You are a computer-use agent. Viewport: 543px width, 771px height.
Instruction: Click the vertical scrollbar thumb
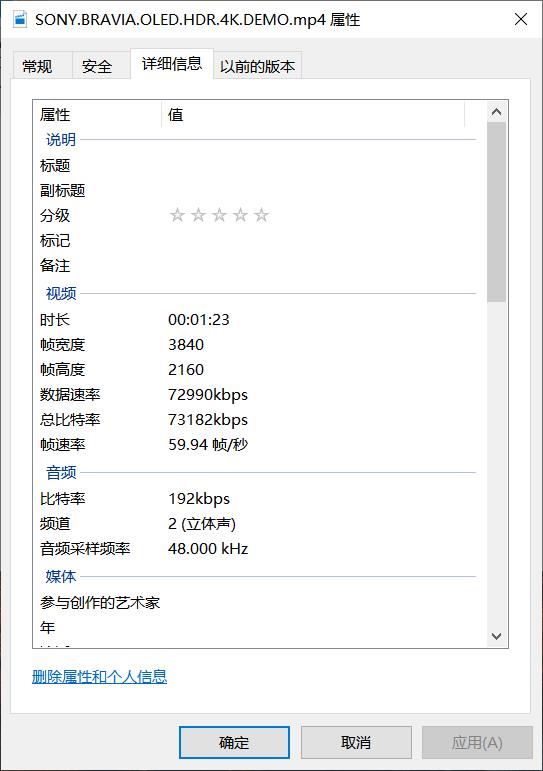click(496, 212)
